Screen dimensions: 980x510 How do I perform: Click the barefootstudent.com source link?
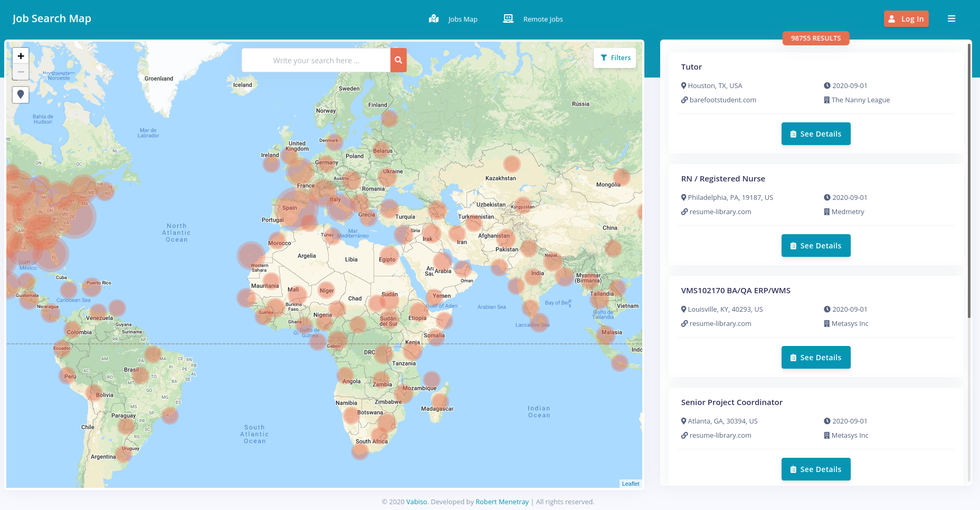click(x=722, y=100)
